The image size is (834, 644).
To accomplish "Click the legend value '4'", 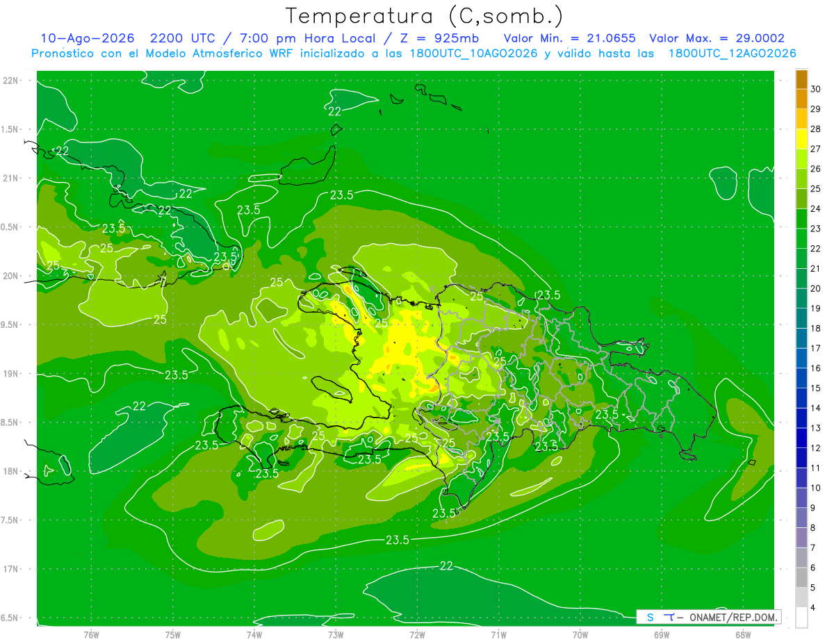I will (814, 607).
